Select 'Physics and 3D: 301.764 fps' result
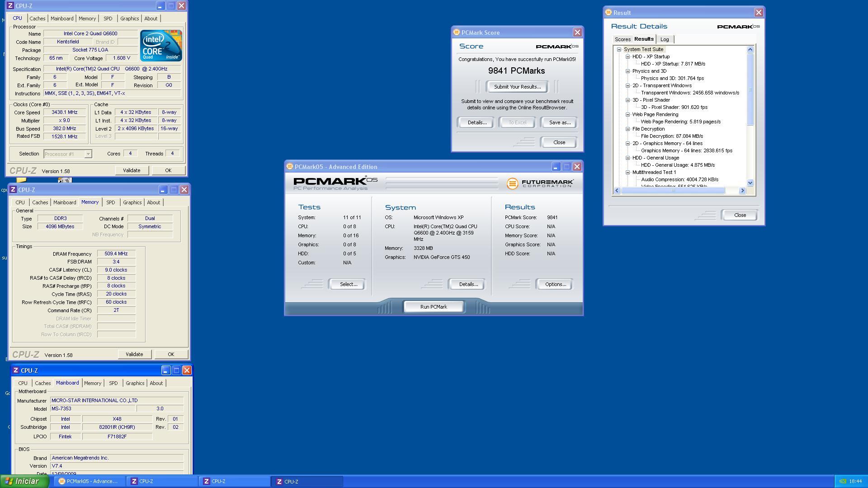The height and width of the screenshot is (488, 868). pyautogui.click(x=672, y=78)
